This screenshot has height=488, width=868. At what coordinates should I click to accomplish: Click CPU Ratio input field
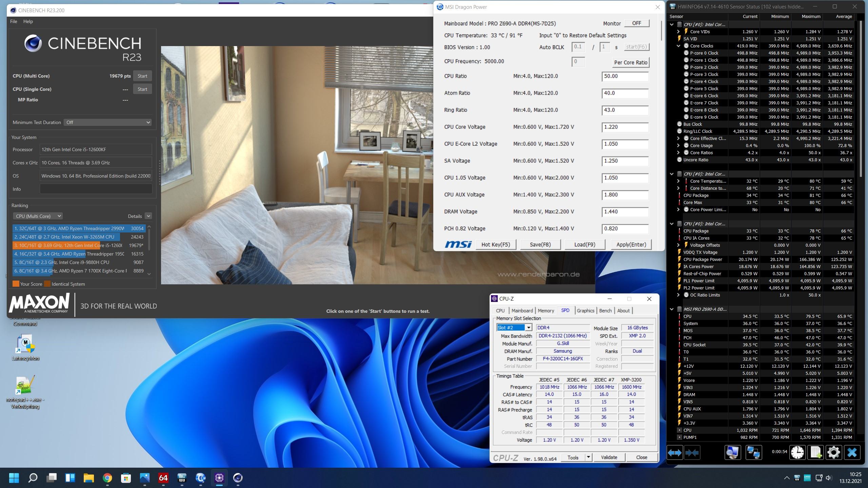[625, 76]
